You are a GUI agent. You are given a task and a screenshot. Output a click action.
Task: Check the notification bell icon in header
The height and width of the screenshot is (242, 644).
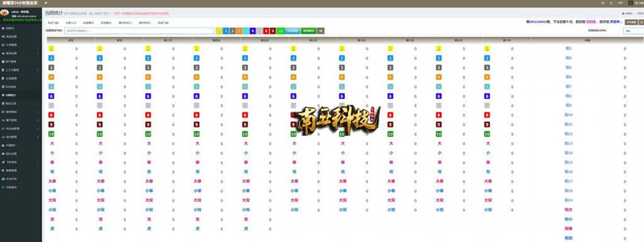[611, 3]
